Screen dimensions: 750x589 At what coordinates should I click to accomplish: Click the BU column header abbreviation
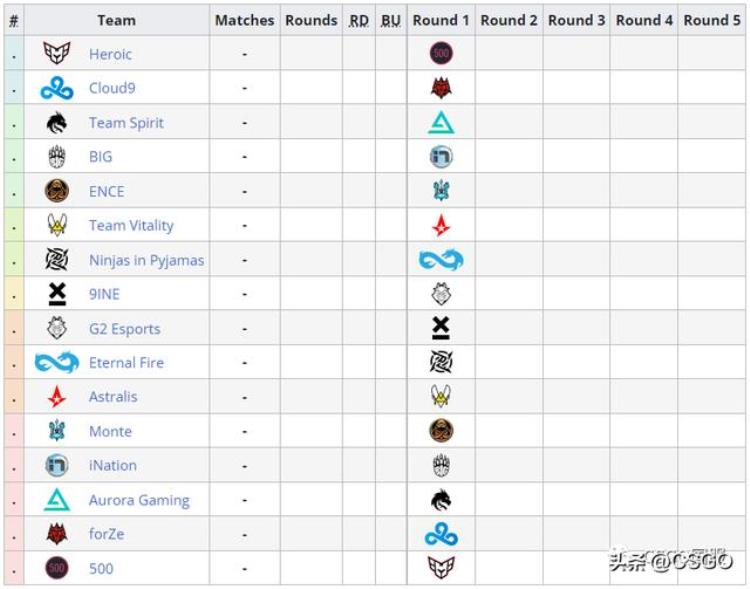click(391, 21)
